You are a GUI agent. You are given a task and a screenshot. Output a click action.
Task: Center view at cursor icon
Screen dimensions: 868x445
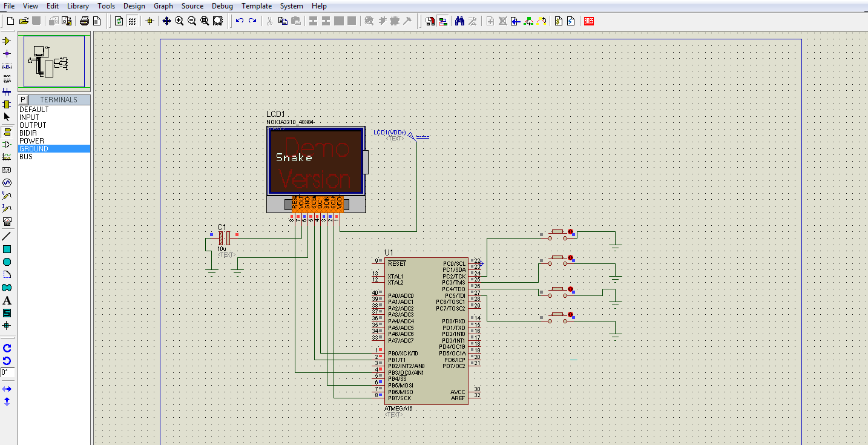click(x=166, y=21)
